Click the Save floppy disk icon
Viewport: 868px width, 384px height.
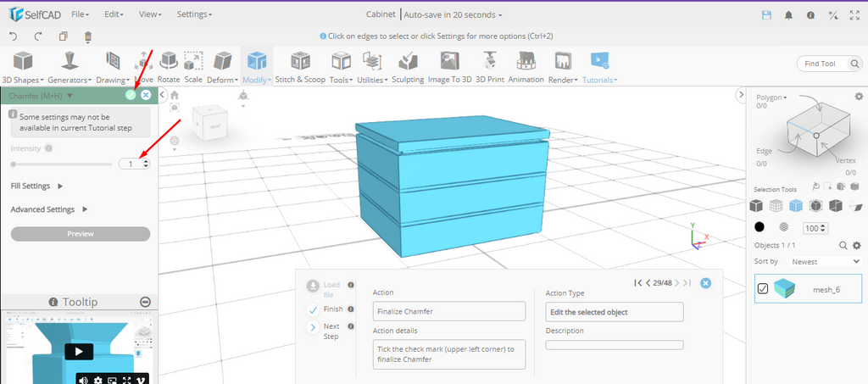tap(767, 15)
